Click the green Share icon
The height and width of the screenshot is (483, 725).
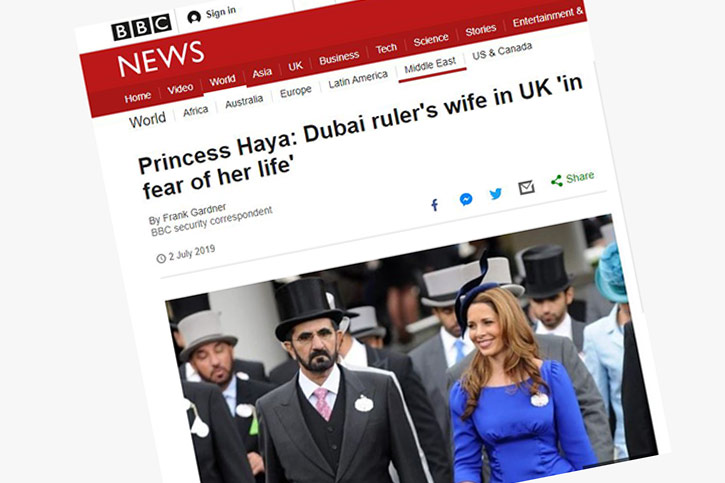(557, 181)
